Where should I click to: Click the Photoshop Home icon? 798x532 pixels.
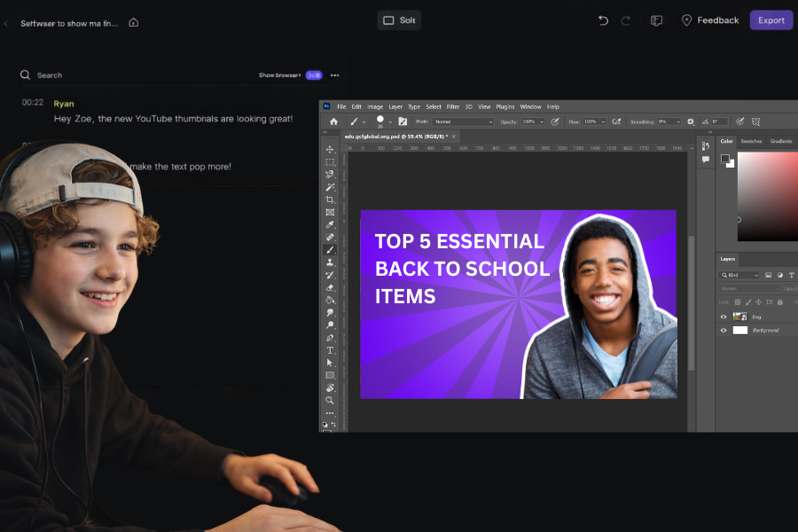(x=333, y=121)
